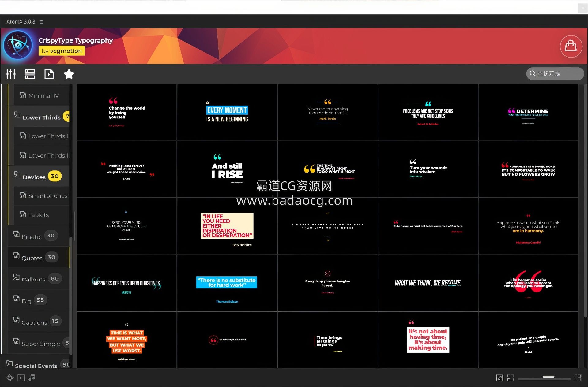Click the thumbnail size slider

click(544, 378)
